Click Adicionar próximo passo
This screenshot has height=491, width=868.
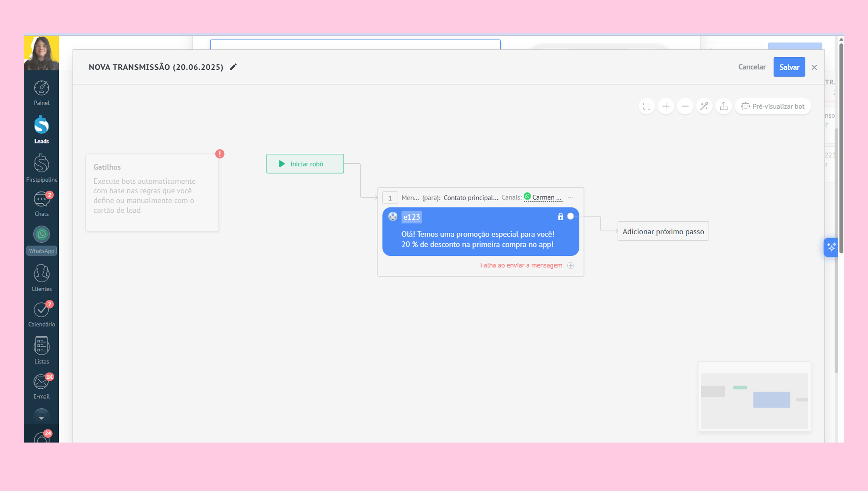[663, 231]
